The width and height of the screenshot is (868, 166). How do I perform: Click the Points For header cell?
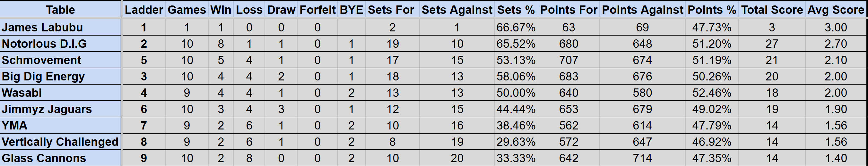(569, 10)
